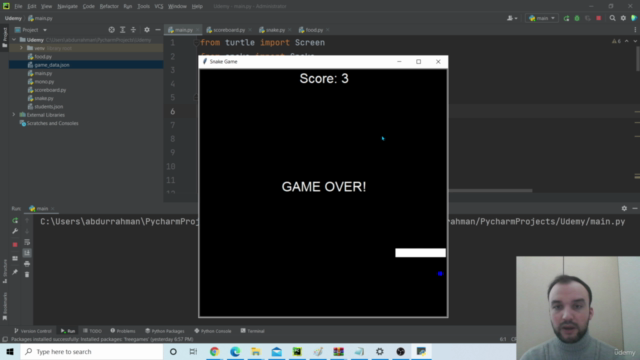Screen dimensions: 640x360
Task: Open Python Packages tool window
Action: 165,331
